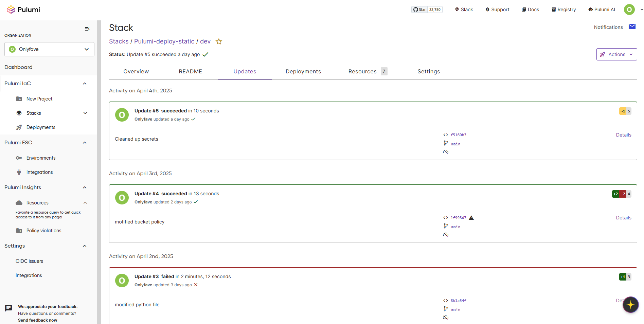
Task: Open the Docs link
Action: click(531, 10)
